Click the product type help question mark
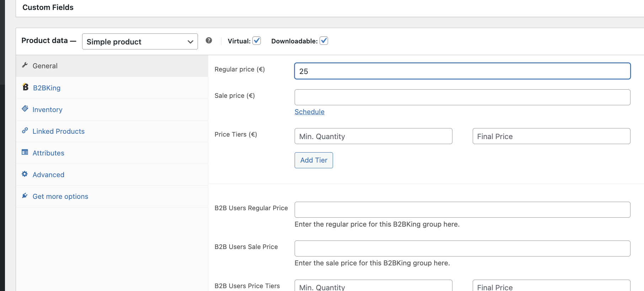Screen dimensions: 644x291 click(x=209, y=41)
